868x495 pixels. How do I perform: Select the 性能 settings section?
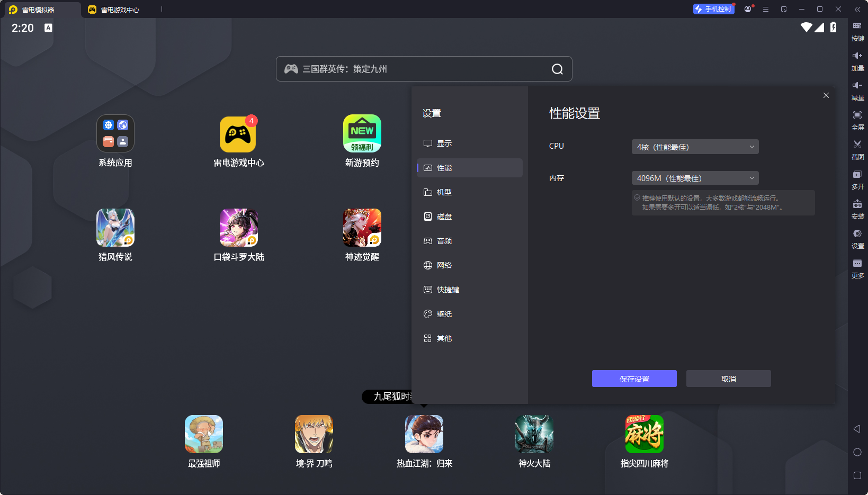pyautogui.click(x=470, y=168)
